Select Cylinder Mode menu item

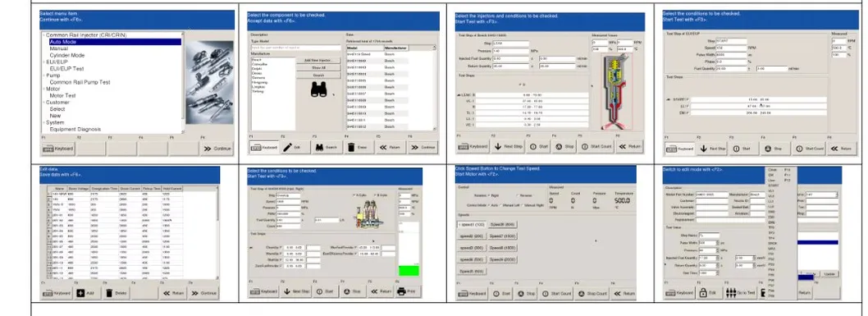tap(67, 55)
